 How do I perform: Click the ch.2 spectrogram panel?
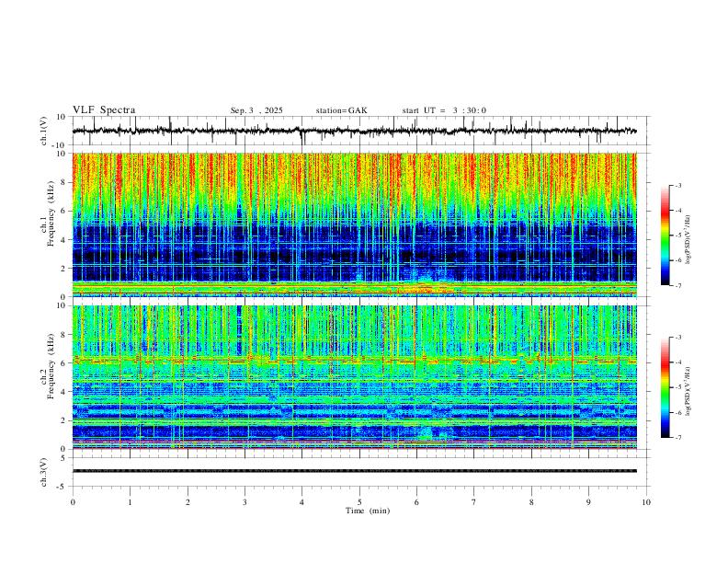pyautogui.click(x=354, y=377)
